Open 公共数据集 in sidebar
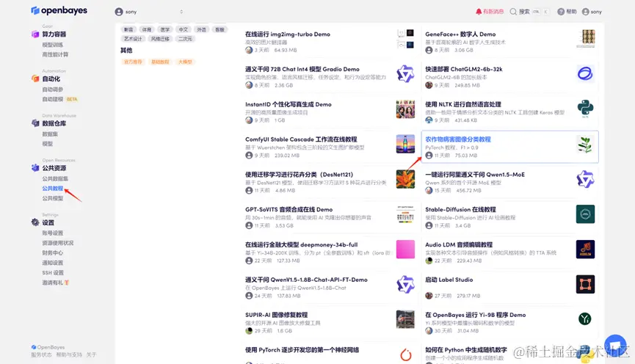The height and width of the screenshot is (364, 635). (55, 178)
